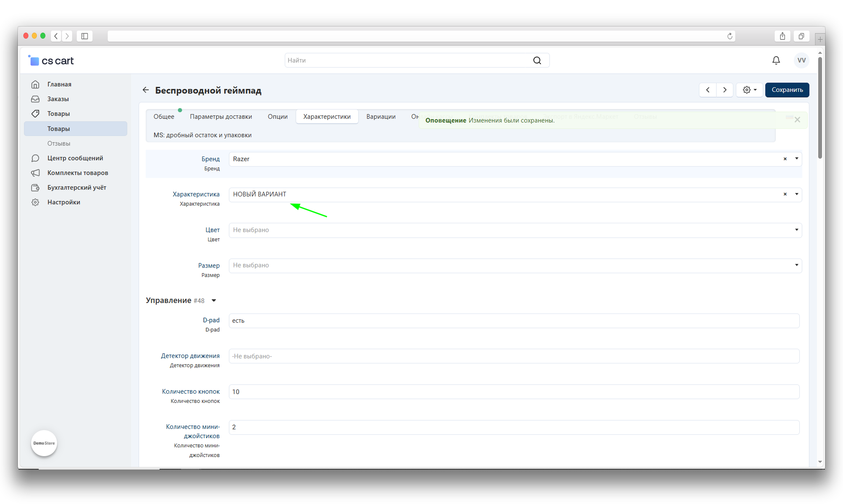
Task: Open the message center (Центр сообщений) icon
Action: pyautogui.click(x=35, y=158)
